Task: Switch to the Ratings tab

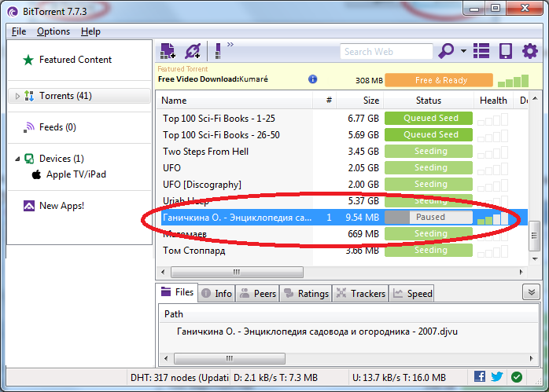Action: [x=306, y=294]
